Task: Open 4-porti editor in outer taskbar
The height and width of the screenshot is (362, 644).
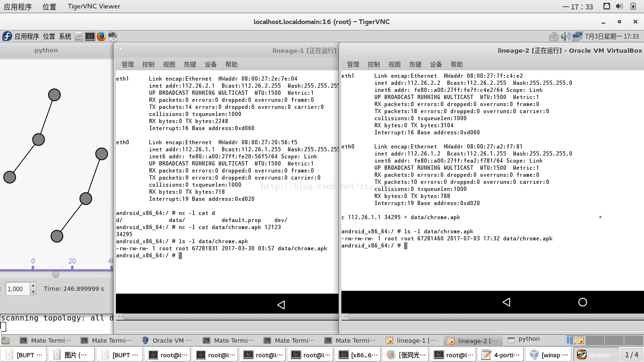Action: pyautogui.click(x=501, y=354)
